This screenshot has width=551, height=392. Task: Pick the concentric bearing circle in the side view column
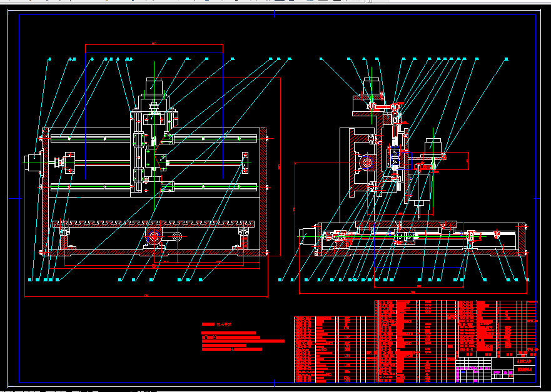point(367,163)
